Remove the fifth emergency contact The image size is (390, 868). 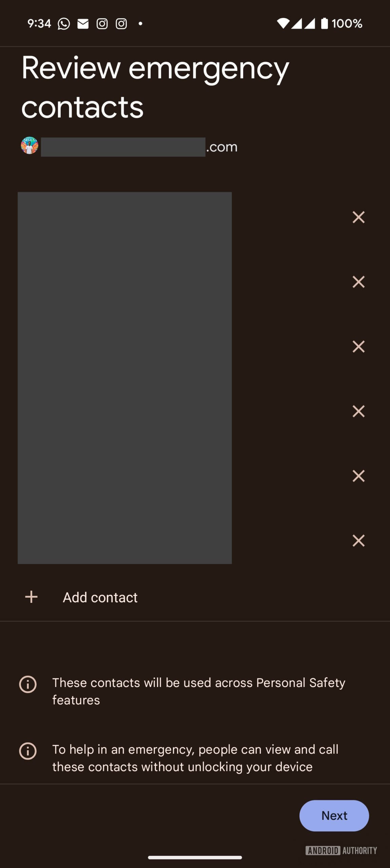(358, 476)
